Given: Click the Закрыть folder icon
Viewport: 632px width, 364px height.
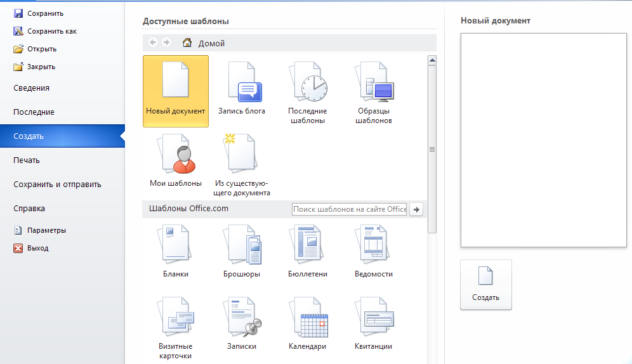Looking at the screenshot, I should coord(18,67).
